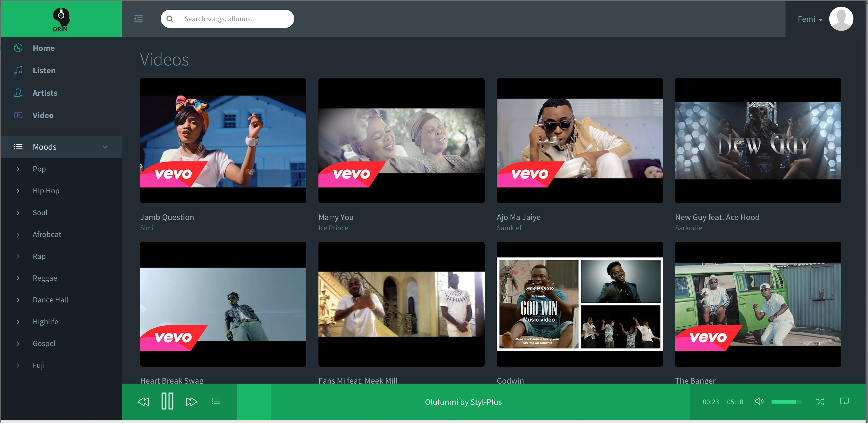Expand the Hip Hop mood chevron
The height and width of the screenshot is (423, 868).
pos(18,191)
